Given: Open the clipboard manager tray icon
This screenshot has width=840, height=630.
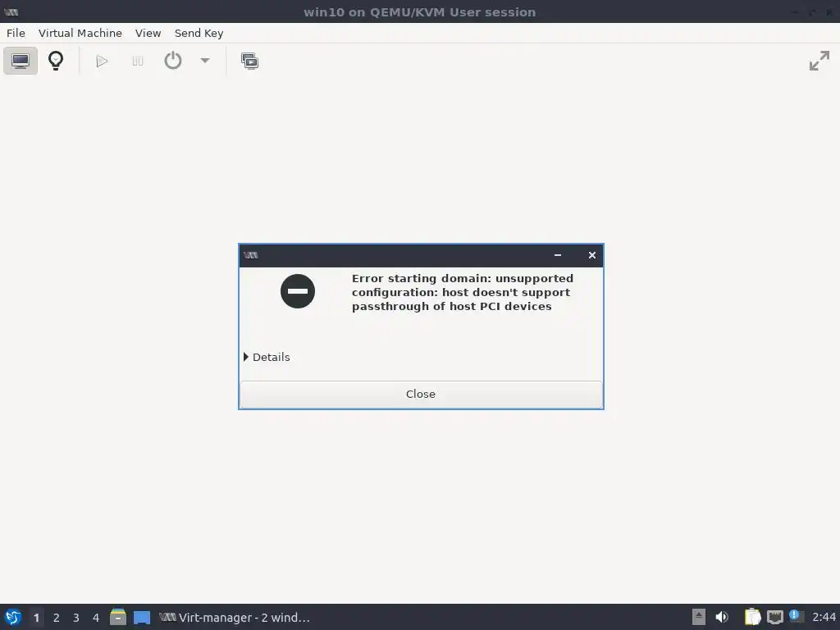Looking at the screenshot, I should pos(752,617).
